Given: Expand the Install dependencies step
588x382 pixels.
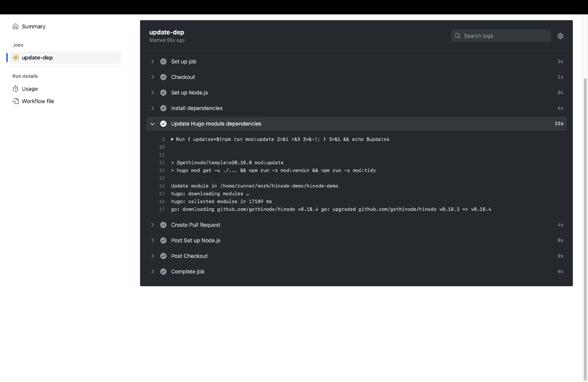Looking at the screenshot, I should point(152,108).
